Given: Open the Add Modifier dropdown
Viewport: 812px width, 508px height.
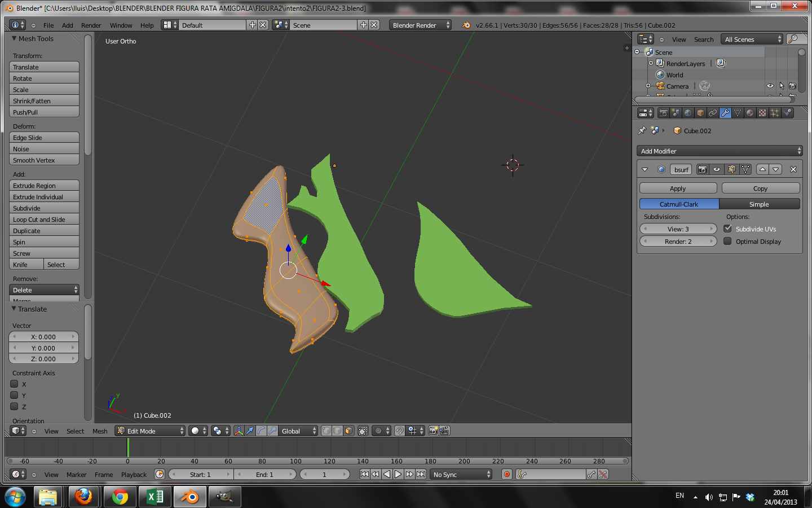Looking at the screenshot, I should pyautogui.click(x=720, y=151).
